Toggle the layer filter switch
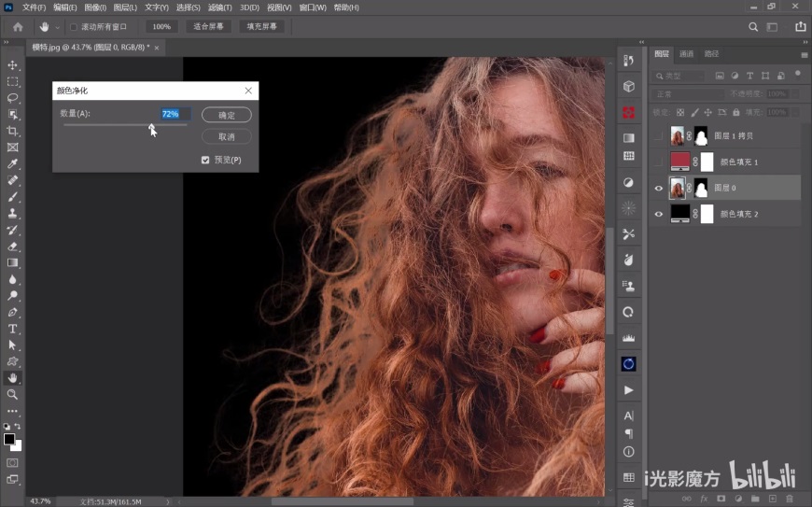 tap(798, 74)
